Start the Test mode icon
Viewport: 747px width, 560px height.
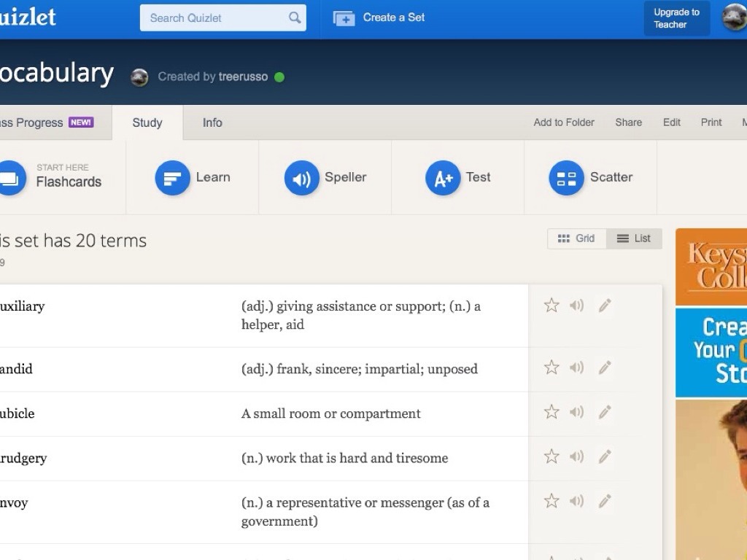point(443,178)
